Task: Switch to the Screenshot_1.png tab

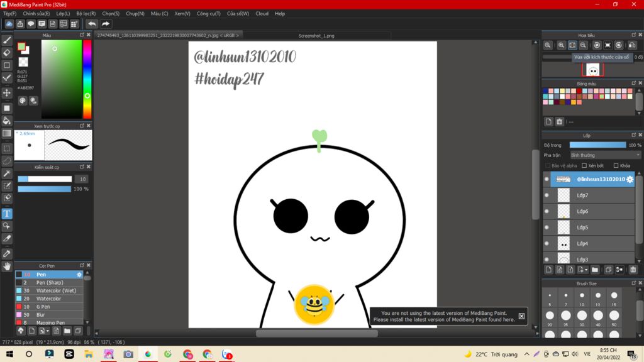Action: [316, 36]
